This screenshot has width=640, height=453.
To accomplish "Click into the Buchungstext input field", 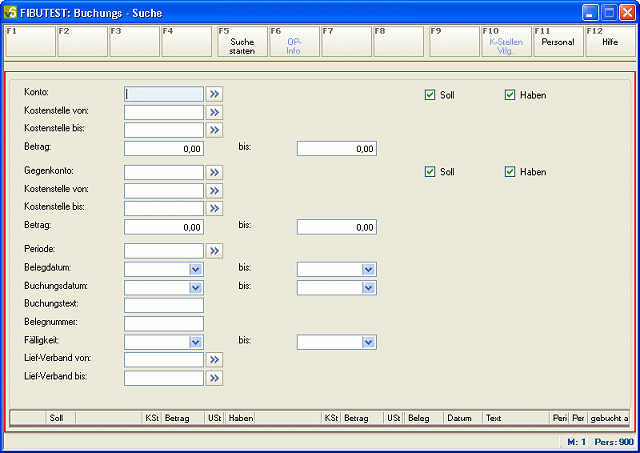I will click(x=164, y=305).
